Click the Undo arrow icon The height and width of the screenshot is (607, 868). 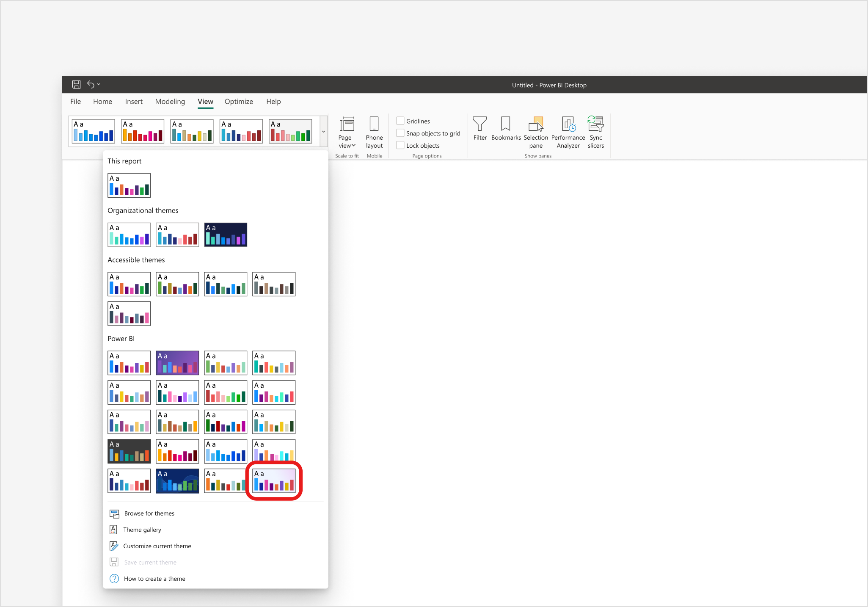coord(91,85)
